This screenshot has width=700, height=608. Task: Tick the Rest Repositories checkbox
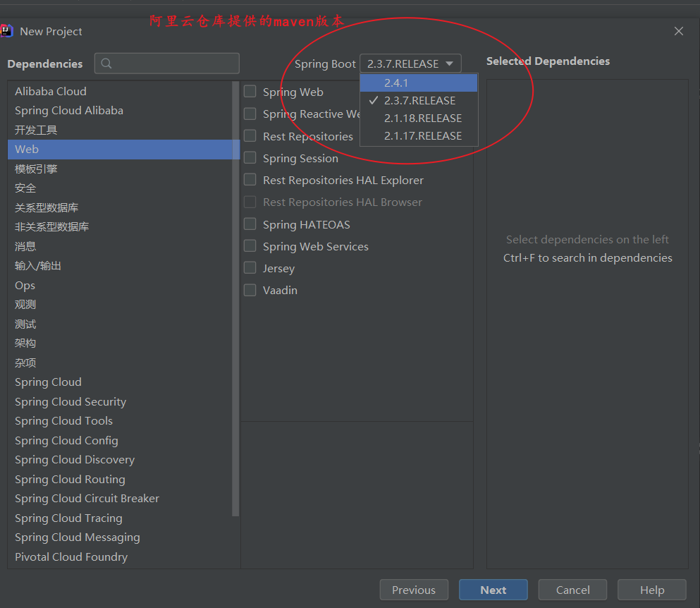[250, 136]
